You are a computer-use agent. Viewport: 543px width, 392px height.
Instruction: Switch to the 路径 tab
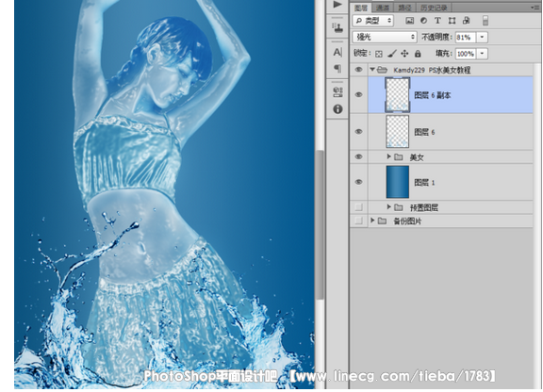pyautogui.click(x=404, y=8)
